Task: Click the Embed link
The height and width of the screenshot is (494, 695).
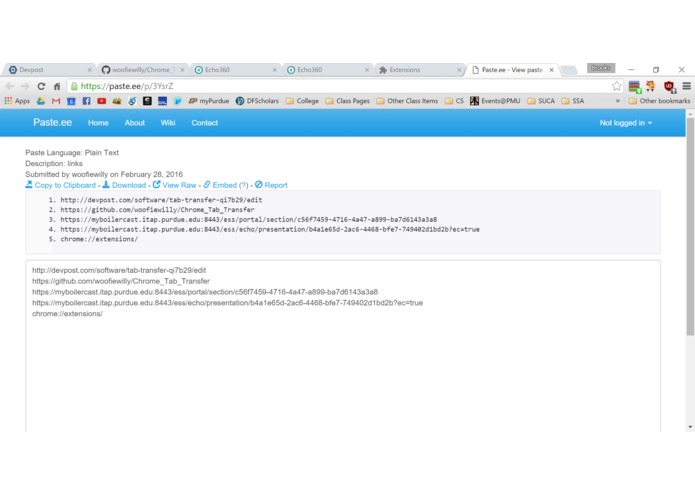Action: 220,185
